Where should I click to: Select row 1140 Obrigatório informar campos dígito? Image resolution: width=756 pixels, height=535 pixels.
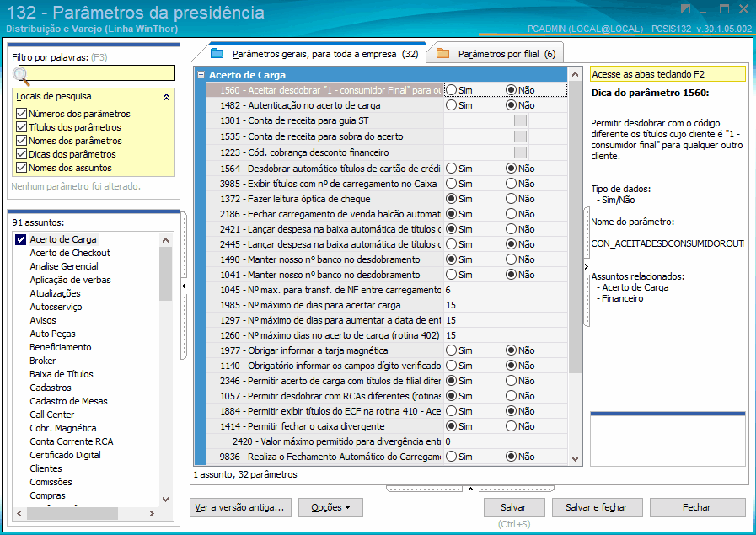coord(324,366)
